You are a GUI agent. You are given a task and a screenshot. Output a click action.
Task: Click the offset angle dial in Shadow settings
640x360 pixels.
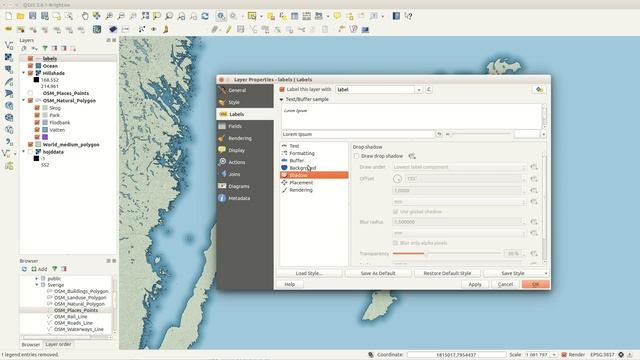pos(397,179)
